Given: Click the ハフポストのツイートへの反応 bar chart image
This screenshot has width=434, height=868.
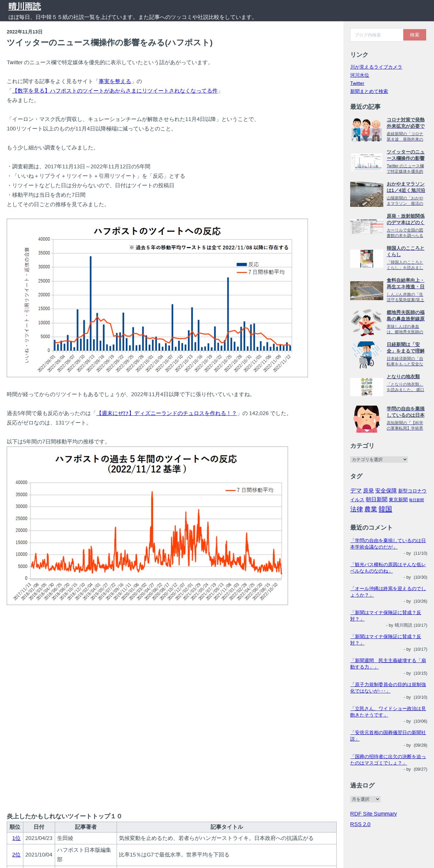Looking at the screenshot, I should pyautogui.click(x=157, y=298).
